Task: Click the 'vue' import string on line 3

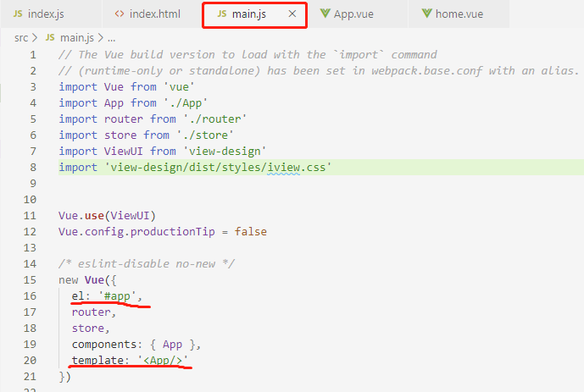Action: (x=179, y=87)
